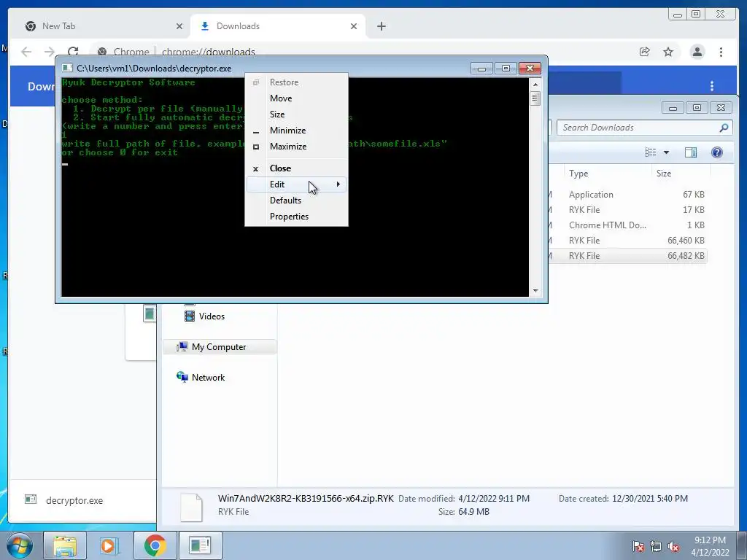Go forward in Chrome navigation
Viewport: 747px width, 560px height.
click(50, 52)
